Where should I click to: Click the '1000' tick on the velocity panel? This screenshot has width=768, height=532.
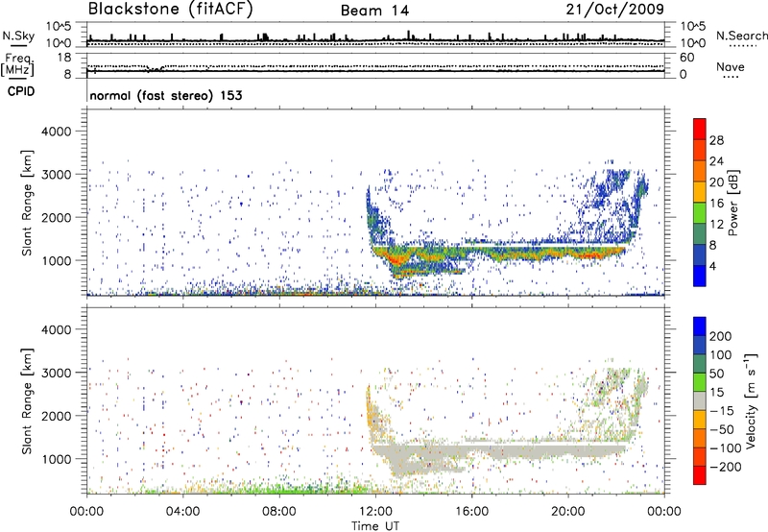57,459
